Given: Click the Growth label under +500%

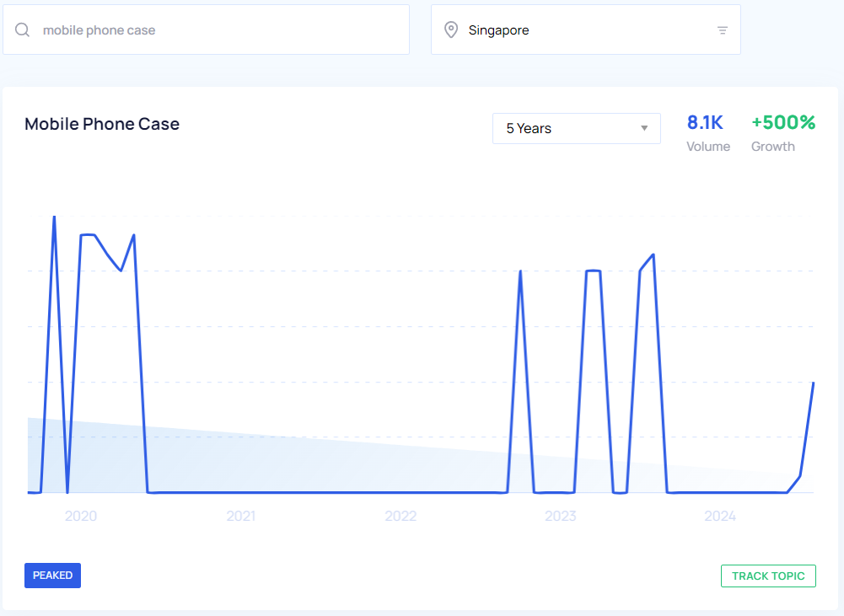Looking at the screenshot, I should (773, 147).
